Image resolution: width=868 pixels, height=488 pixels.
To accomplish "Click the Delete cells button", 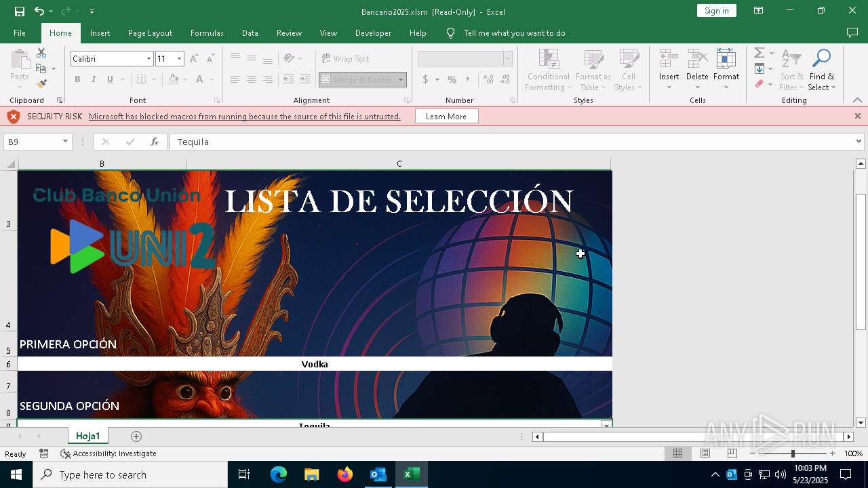I will click(x=697, y=70).
